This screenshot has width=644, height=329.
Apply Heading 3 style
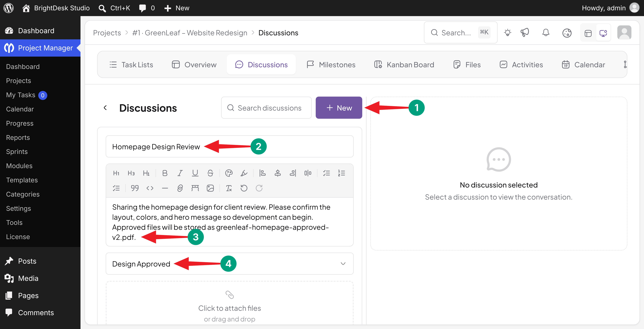coord(131,173)
